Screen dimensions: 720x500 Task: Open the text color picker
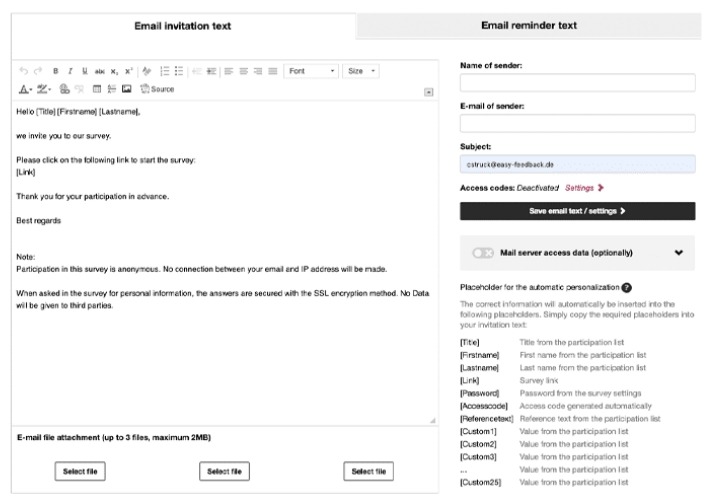tap(25, 89)
